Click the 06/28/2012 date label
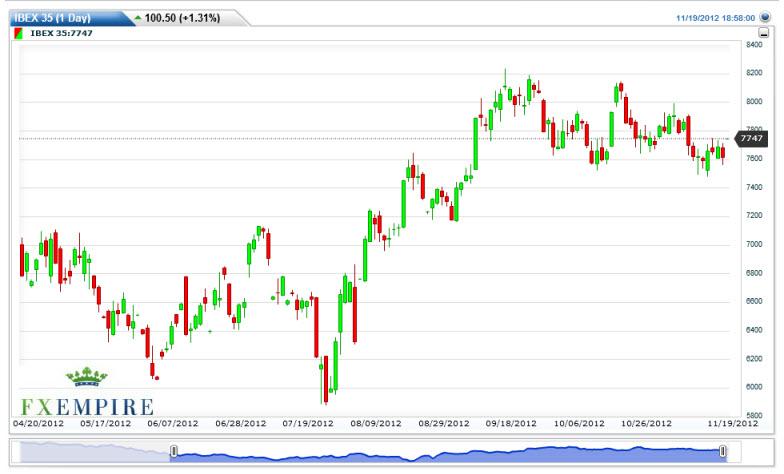 [241, 423]
